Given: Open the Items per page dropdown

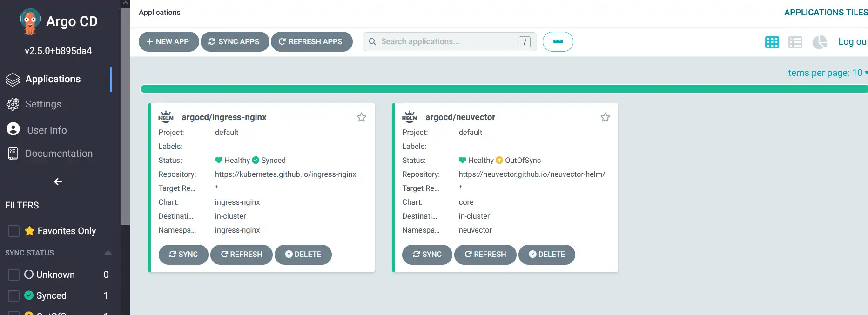Looking at the screenshot, I should tap(827, 73).
